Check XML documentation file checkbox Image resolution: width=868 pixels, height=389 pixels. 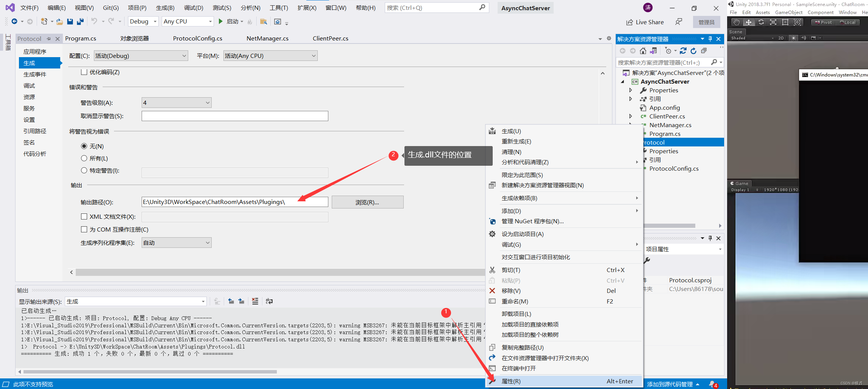pos(84,216)
